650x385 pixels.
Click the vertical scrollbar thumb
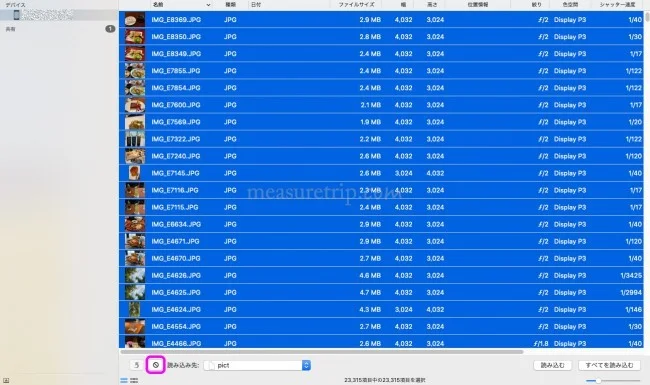(x=647, y=17)
